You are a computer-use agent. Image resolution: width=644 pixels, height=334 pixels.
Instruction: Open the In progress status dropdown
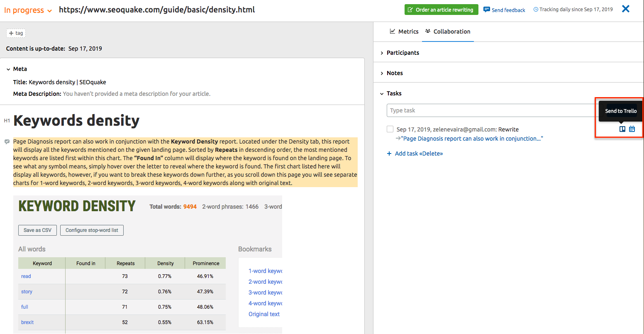click(x=28, y=10)
